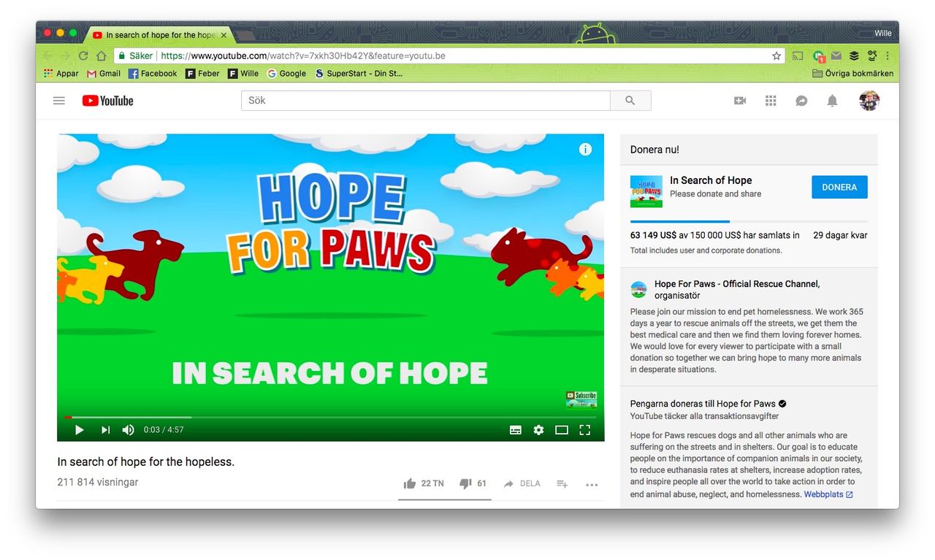
Task: Close the In search of hope tab
Action: (x=224, y=35)
